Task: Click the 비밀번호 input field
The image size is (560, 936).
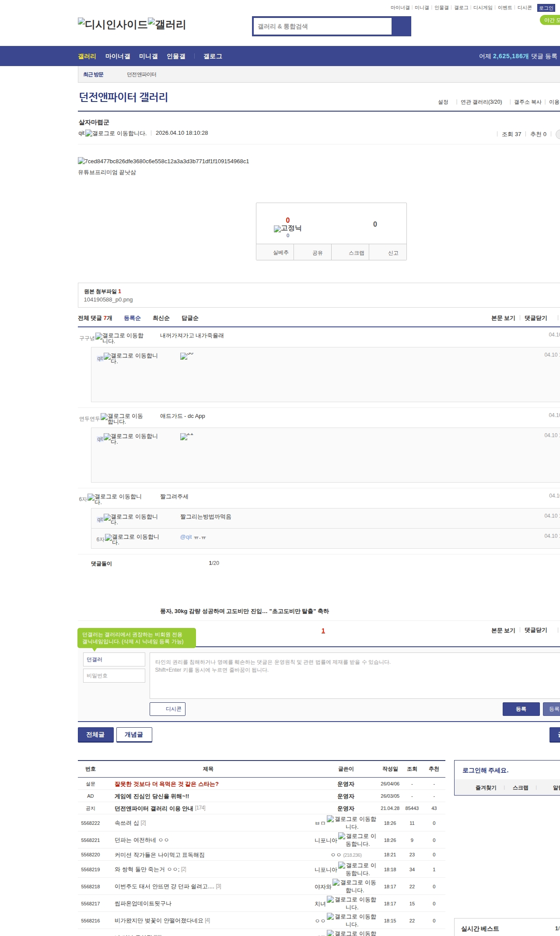Action: click(x=114, y=676)
